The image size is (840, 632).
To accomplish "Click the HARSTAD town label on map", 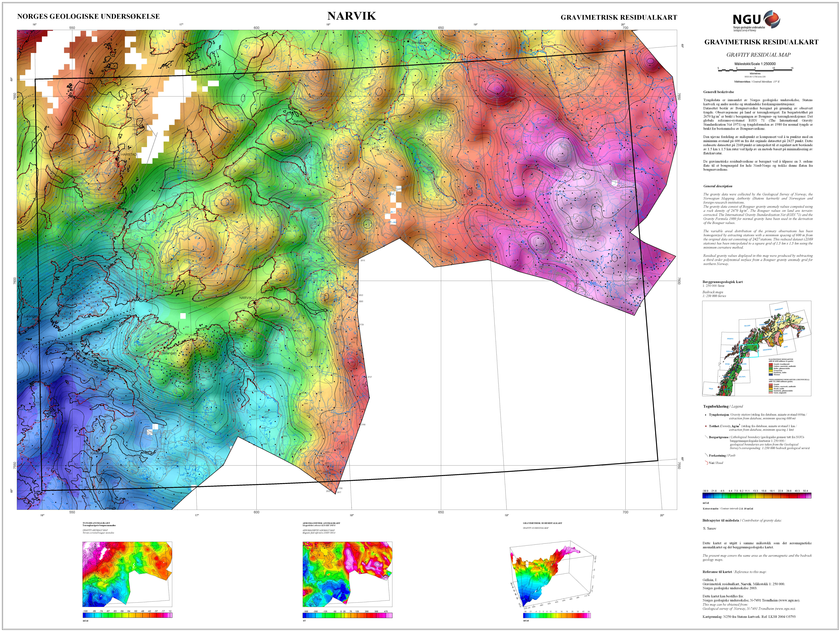I will [x=129, y=155].
